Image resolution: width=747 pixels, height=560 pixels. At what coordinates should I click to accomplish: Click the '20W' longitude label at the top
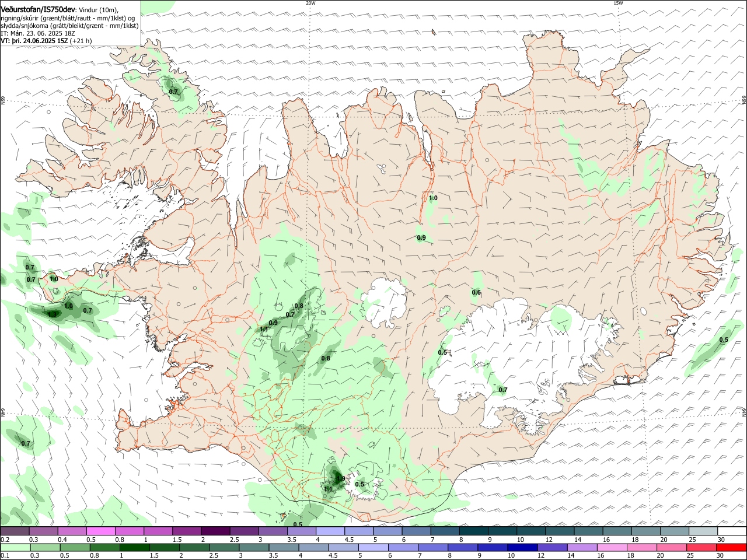pyautogui.click(x=310, y=3)
